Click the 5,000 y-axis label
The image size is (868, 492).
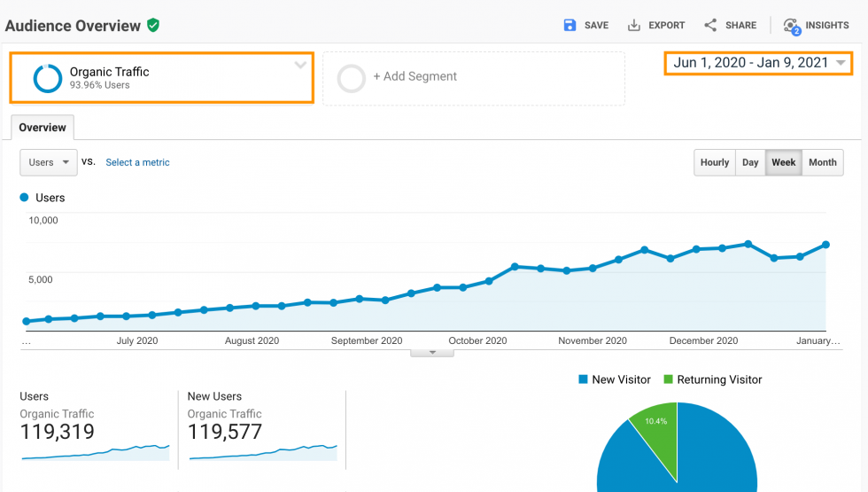point(41,280)
